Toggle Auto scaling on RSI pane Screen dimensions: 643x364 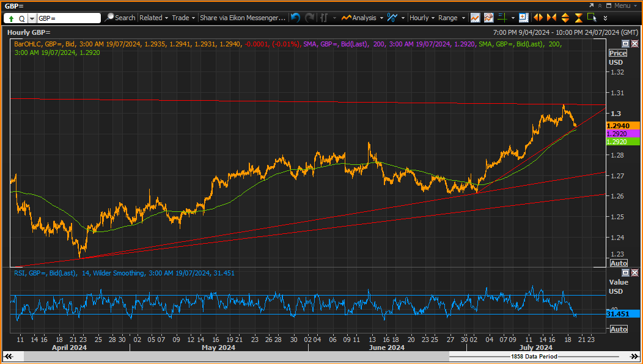[619, 329]
